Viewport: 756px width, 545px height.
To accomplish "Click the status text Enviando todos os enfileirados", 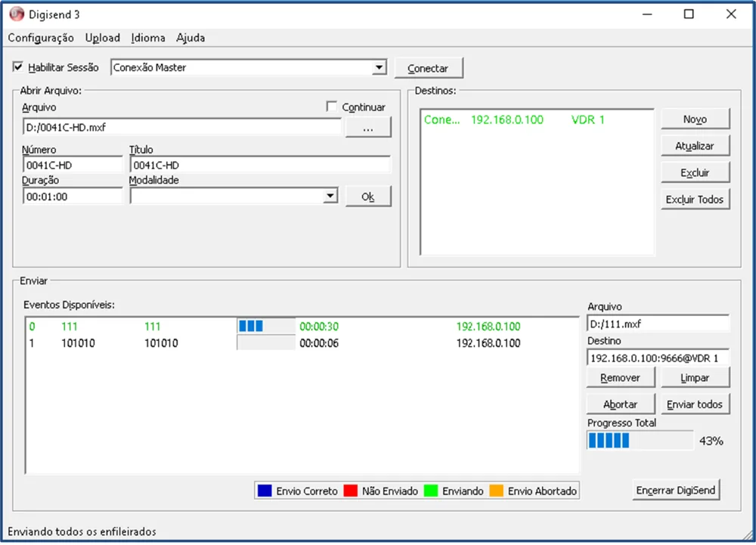I will point(82,531).
